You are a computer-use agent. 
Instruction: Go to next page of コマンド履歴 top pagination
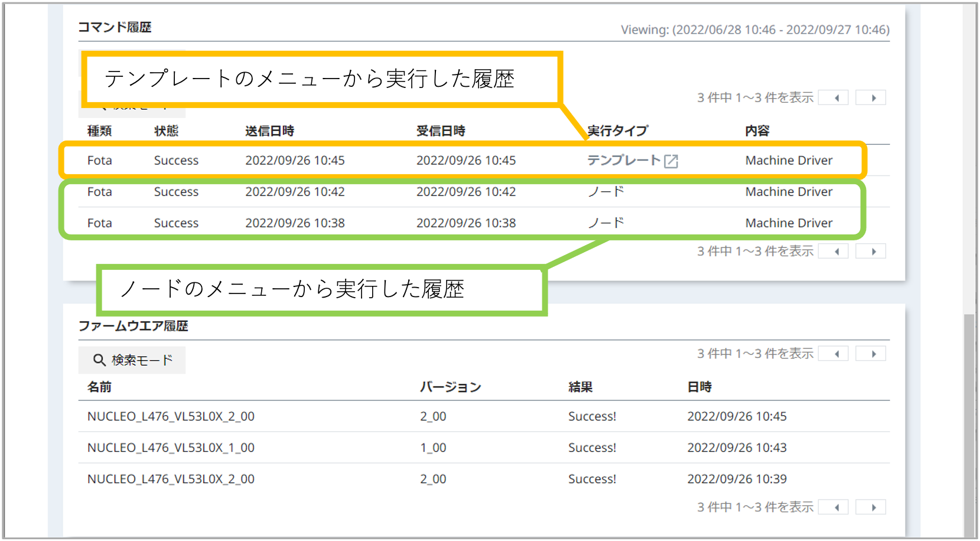[x=871, y=97]
